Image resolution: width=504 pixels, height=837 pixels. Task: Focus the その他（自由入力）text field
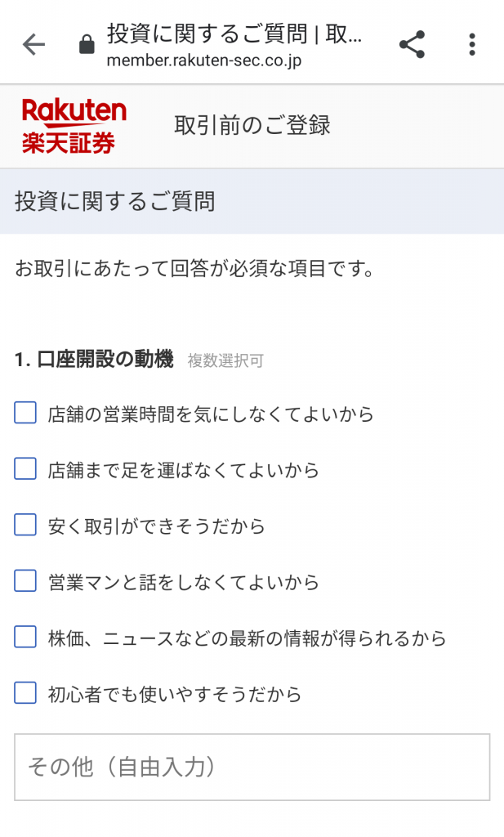click(x=252, y=767)
